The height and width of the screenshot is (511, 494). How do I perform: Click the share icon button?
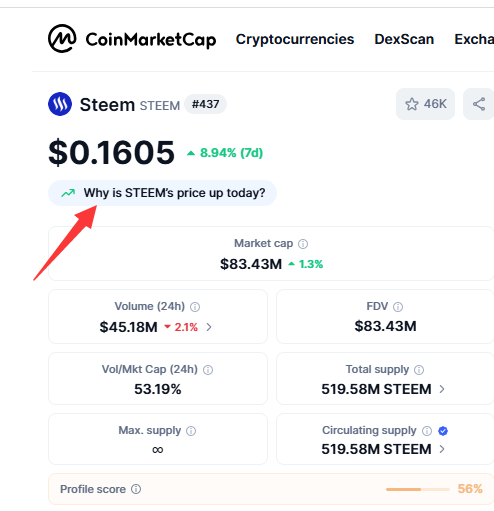pos(479,104)
